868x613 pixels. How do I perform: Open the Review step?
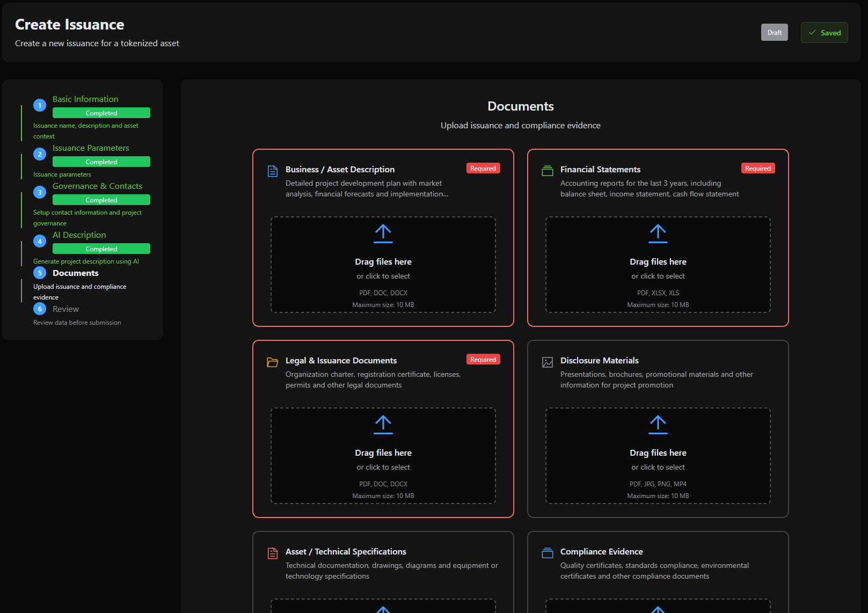[65, 309]
